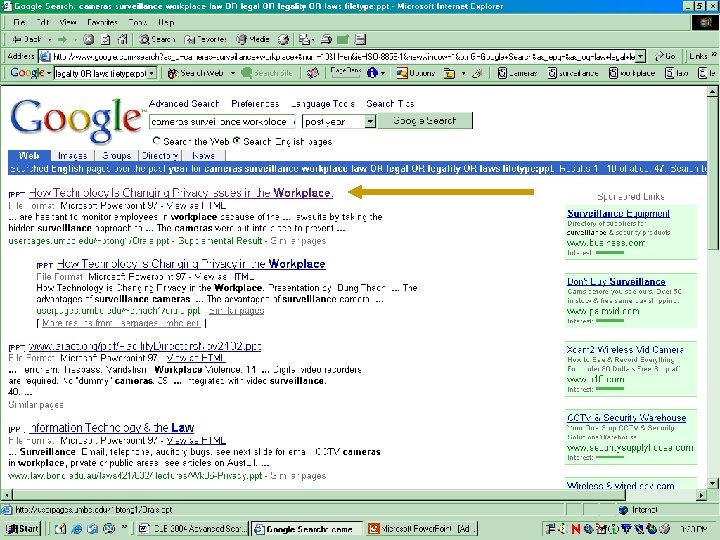Click in the Google page search field

(x=222, y=122)
